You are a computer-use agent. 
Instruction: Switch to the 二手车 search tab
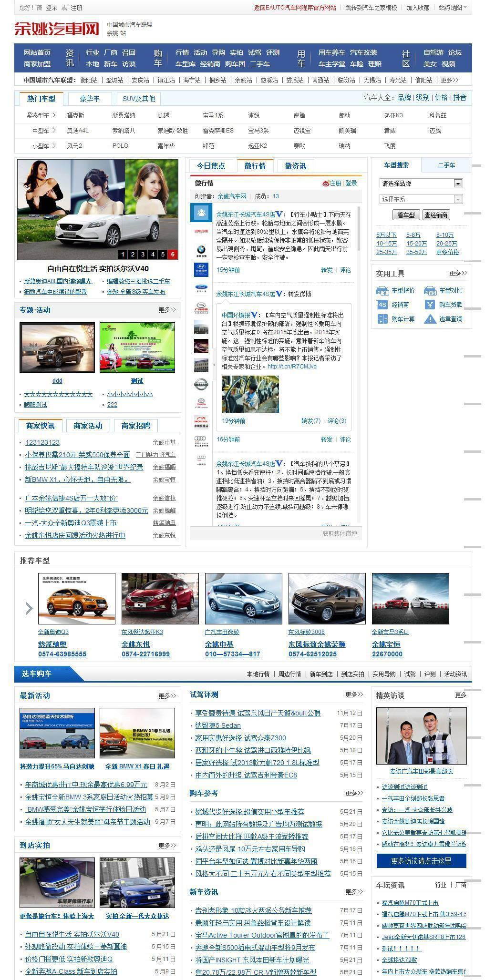446,165
